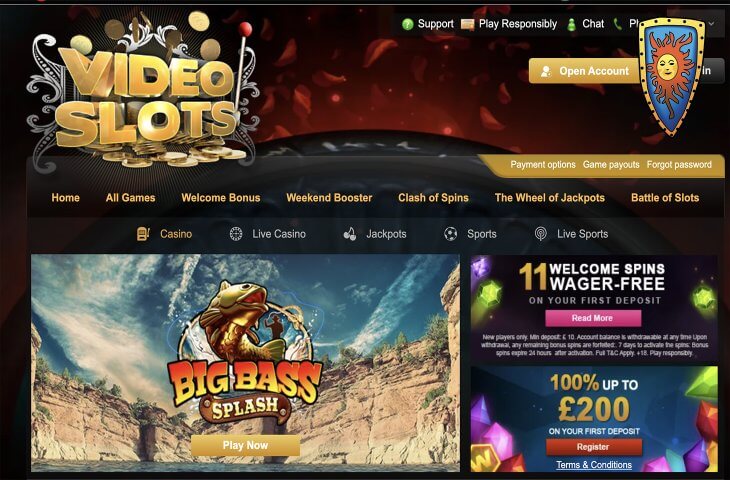
Task: Open the Welcome Bonus menu item
Action: tap(221, 198)
